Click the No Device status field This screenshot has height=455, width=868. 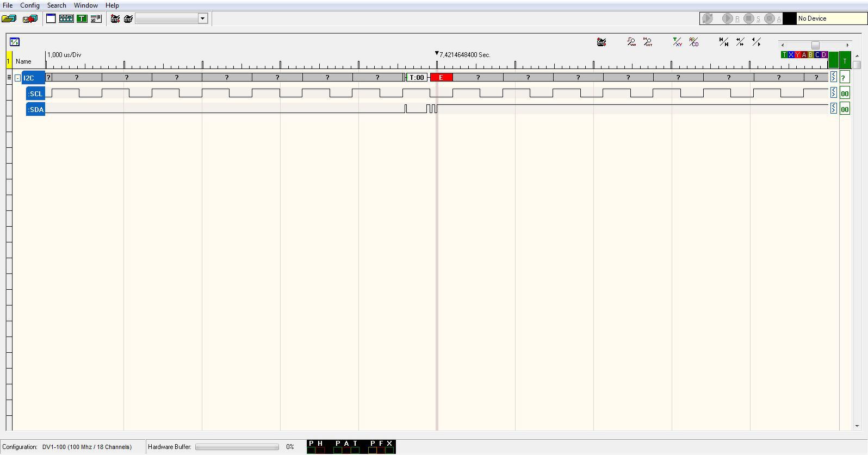tap(831, 18)
